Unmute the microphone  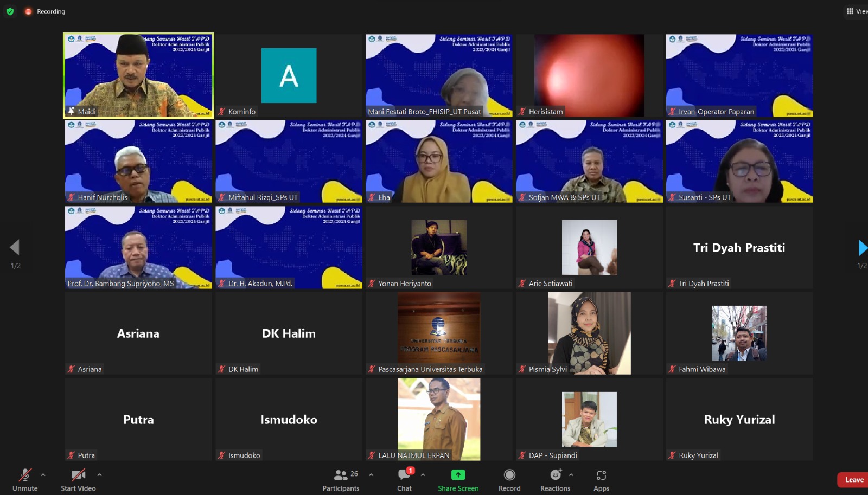pyautogui.click(x=25, y=479)
